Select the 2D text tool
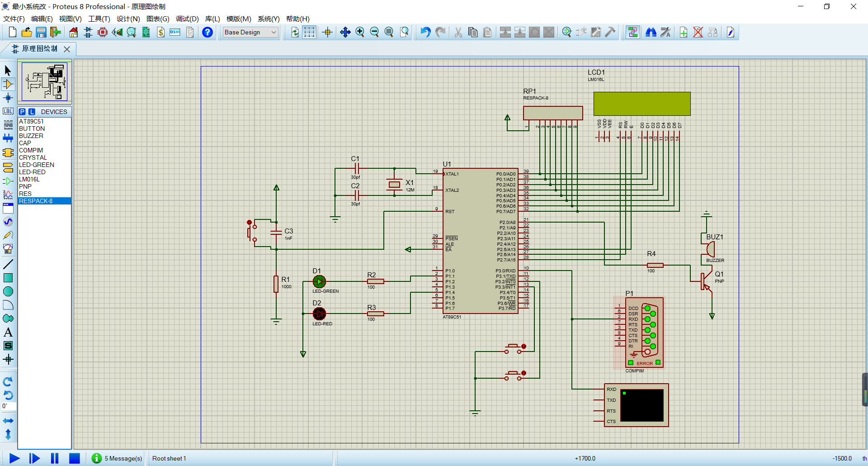 pyautogui.click(x=8, y=332)
